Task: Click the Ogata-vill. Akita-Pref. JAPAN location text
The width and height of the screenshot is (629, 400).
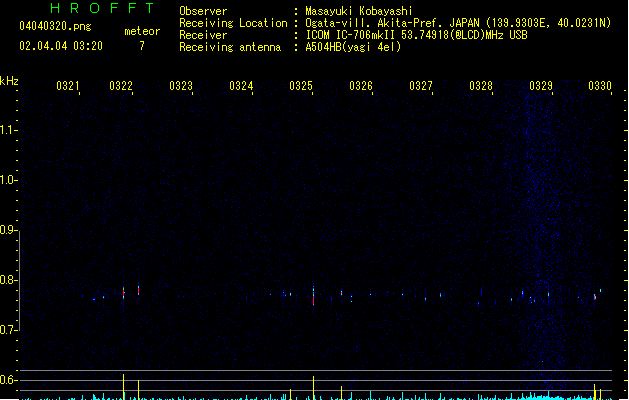Action: [458, 23]
